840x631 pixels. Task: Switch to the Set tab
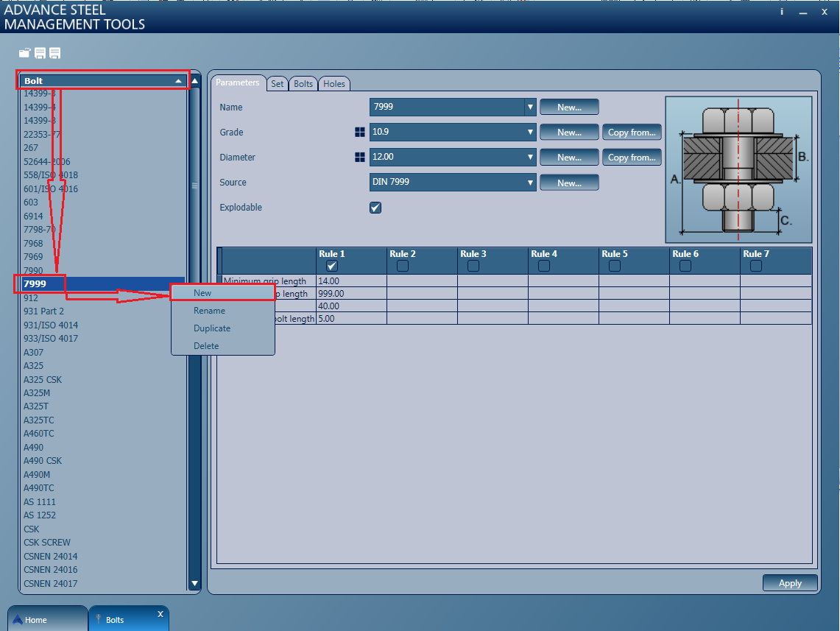click(277, 83)
